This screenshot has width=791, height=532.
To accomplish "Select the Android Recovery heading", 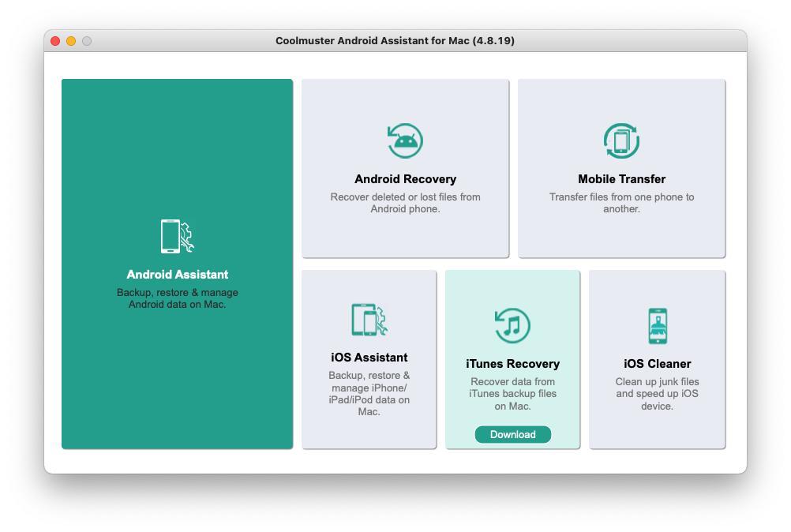I will coord(405,179).
